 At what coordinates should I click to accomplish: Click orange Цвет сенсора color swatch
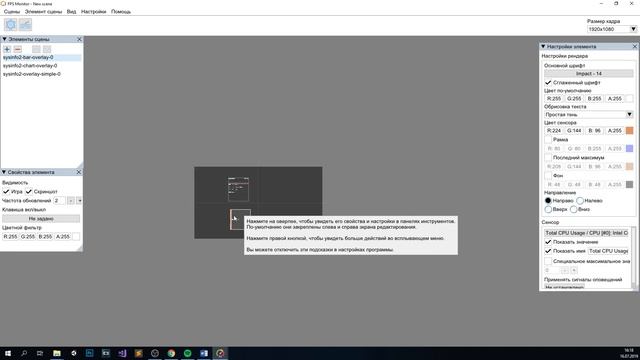coord(629,131)
